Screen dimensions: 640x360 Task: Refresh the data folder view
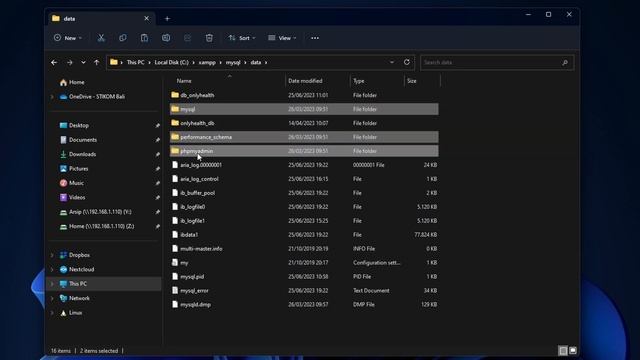click(407, 62)
